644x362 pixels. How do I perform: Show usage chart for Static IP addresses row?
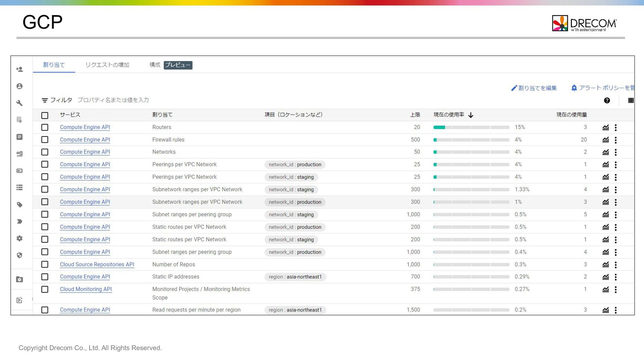coord(605,277)
